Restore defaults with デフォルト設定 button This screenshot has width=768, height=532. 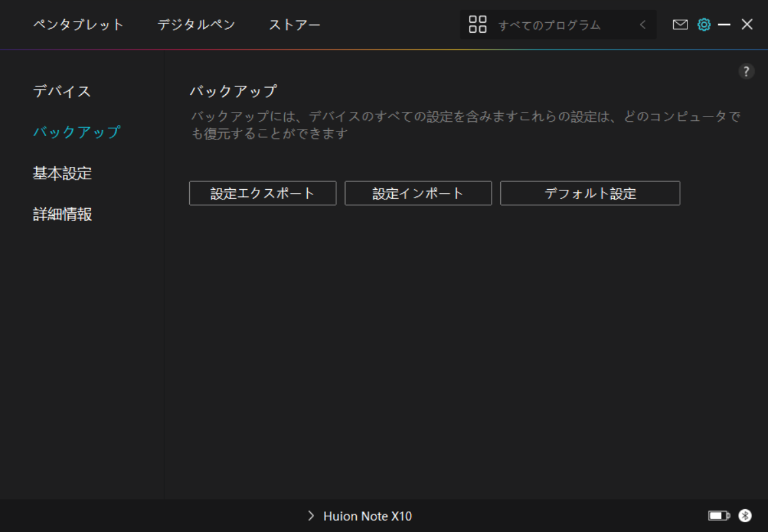[590, 194]
